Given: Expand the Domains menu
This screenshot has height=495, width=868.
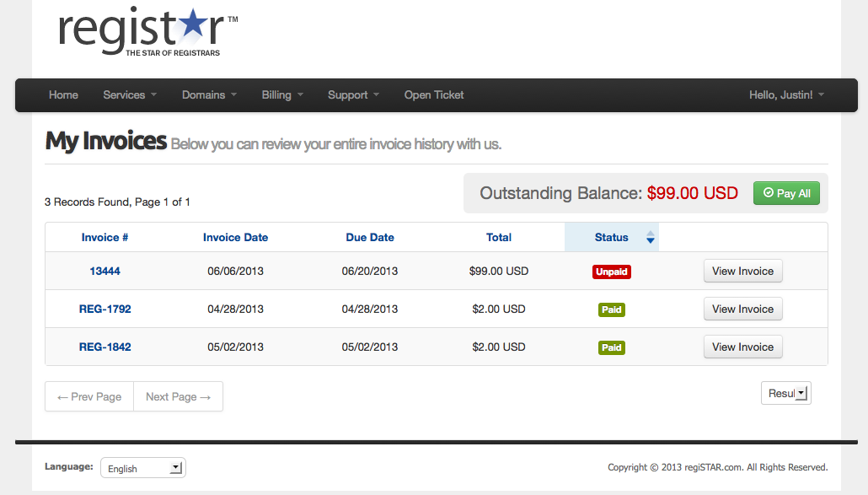Looking at the screenshot, I should 209,95.
